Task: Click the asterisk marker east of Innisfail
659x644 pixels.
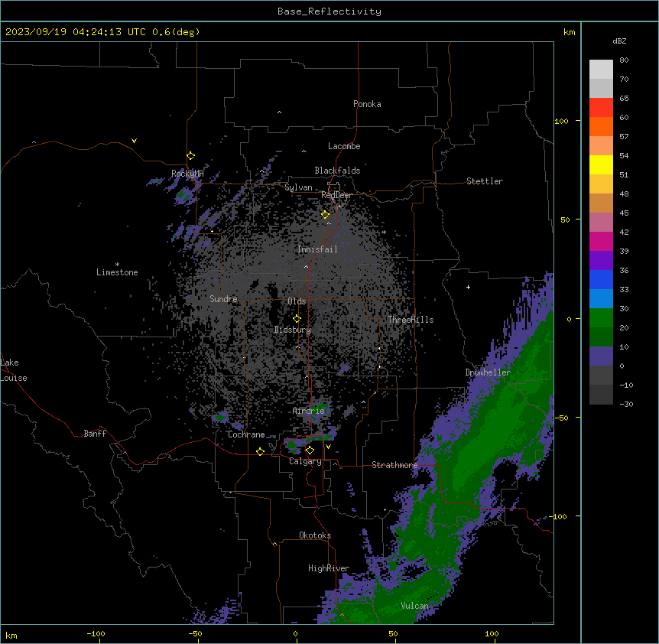Action: (x=384, y=232)
